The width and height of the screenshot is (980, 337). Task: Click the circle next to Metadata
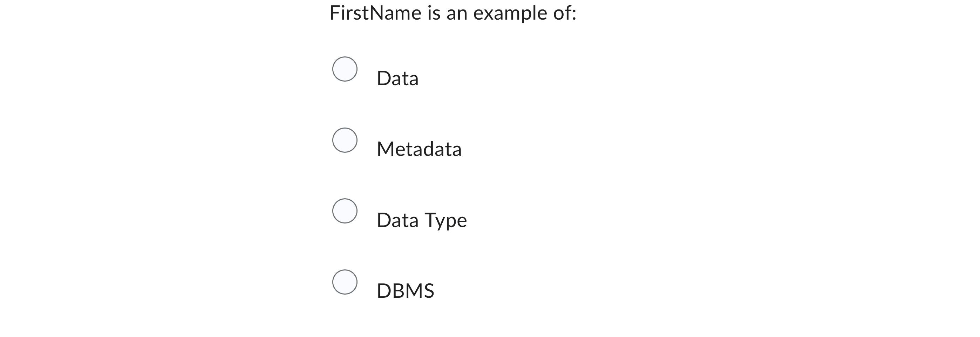tap(344, 139)
